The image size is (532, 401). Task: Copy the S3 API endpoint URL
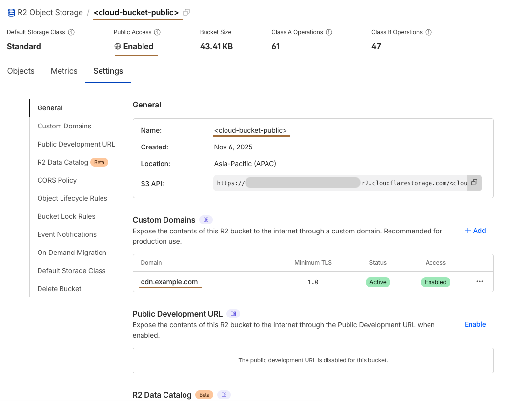[473, 182]
